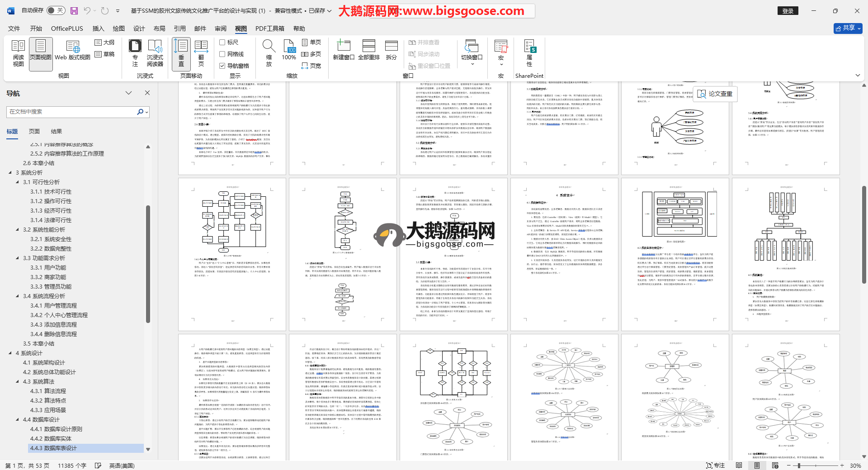868x470 pixels.
Task: Switch to Web 版式视图 layout
Action: (x=73, y=53)
